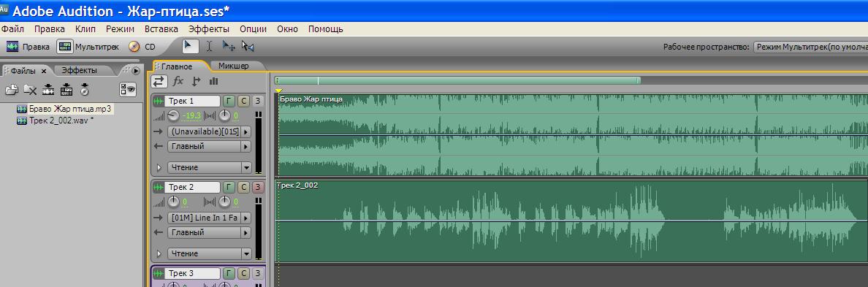Viewport: 868px width, 287px height.
Task: Arm Трек 3 for record with З button
Action: pyautogui.click(x=258, y=273)
